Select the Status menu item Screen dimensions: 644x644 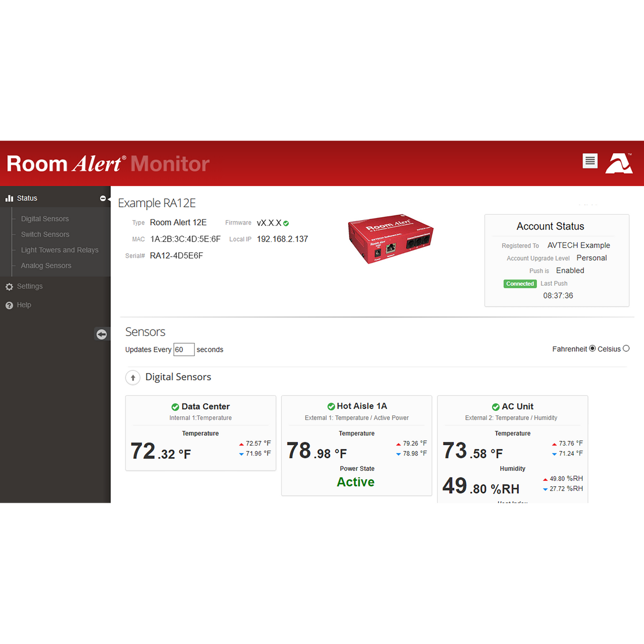[x=27, y=198]
